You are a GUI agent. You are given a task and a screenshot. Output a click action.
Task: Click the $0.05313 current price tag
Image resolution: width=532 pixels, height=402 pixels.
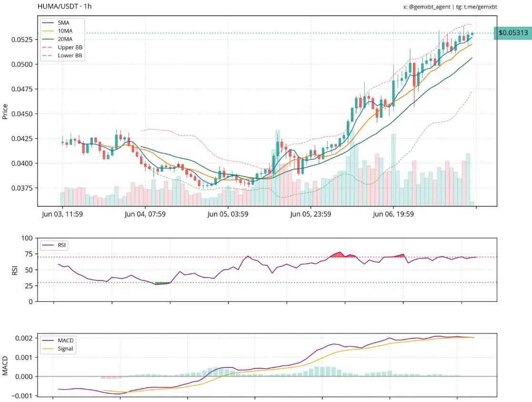coord(512,33)
